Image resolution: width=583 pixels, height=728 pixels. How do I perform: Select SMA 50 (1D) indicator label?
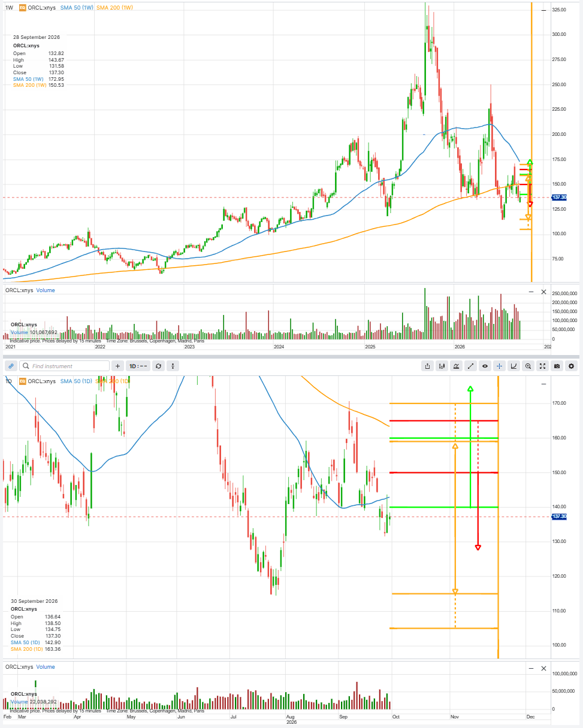(x=76, y=381)
